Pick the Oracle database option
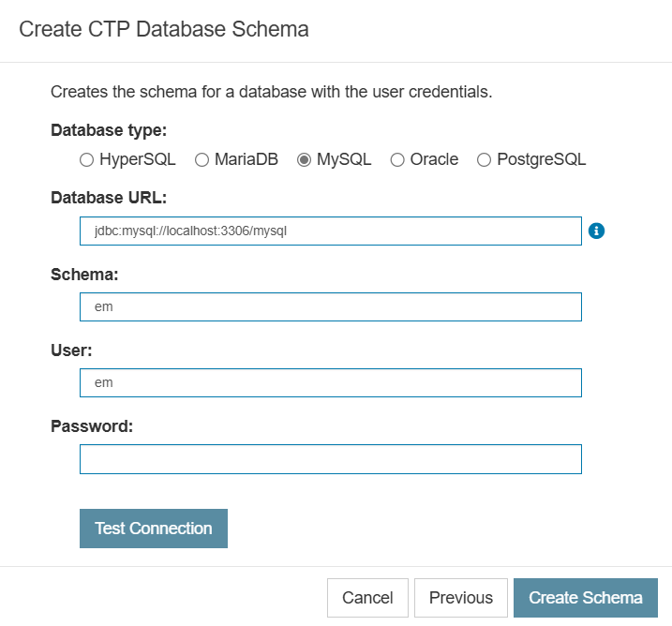This screenshot has width=672, height=626. coord(397,160)
